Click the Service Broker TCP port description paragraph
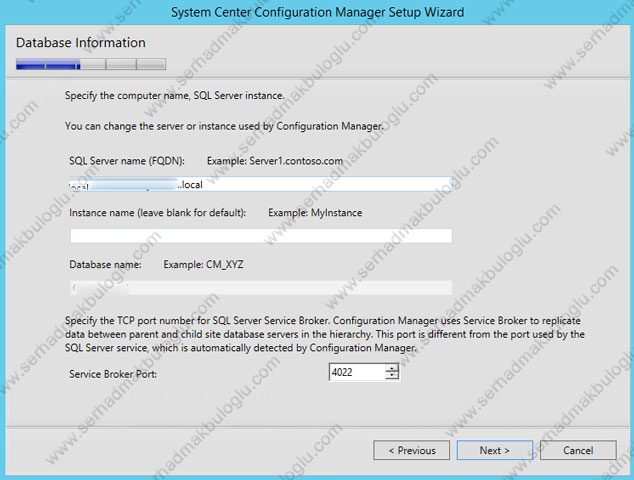This screenshot has width=634, height=480. [x=325, y=334]
